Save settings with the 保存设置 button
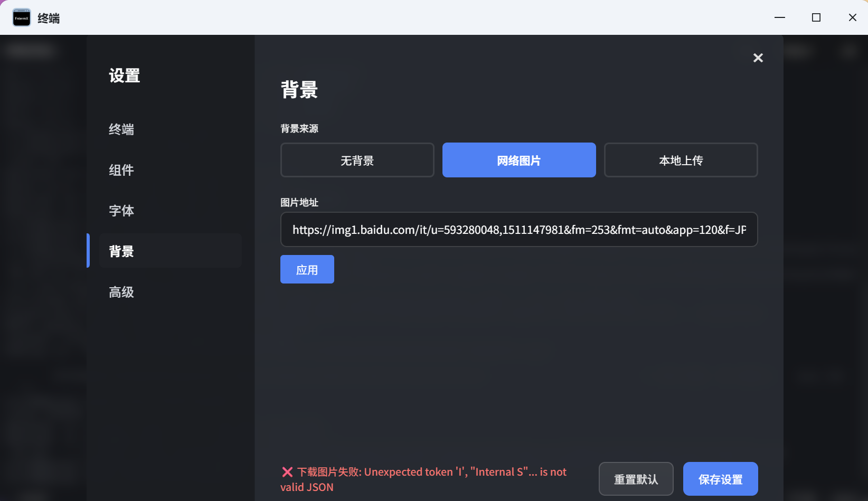 click(x=720, y=479)
